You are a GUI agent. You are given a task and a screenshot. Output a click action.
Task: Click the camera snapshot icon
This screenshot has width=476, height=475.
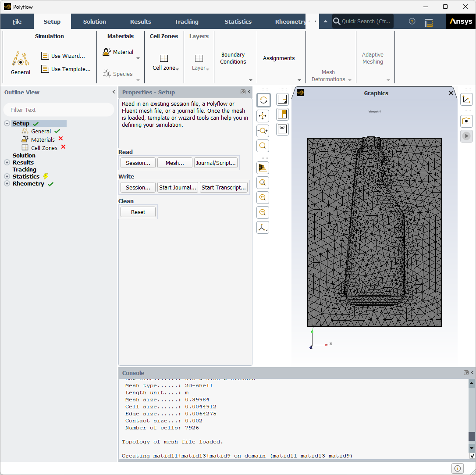(x=466, y=121)
